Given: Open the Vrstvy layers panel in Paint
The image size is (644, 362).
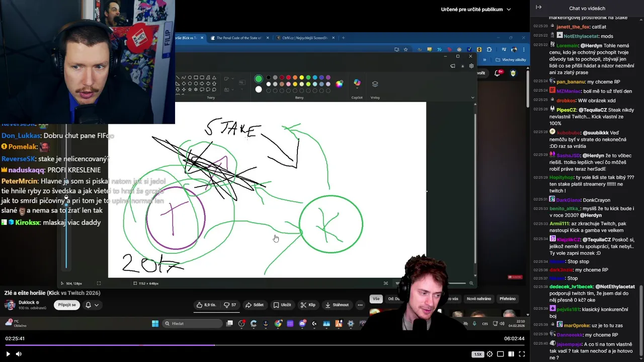Looking at the screenshot, I should (375, 84).
